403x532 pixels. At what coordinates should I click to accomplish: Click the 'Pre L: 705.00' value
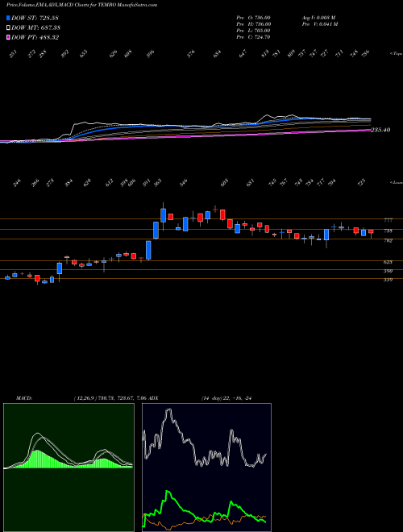point(253,31)
